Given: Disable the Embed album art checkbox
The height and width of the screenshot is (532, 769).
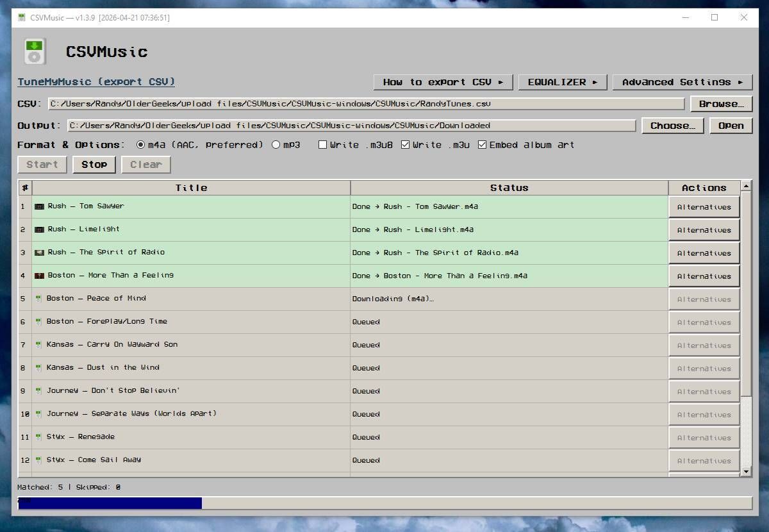Looking at the screenshot, I should click(x=483, y=145).
